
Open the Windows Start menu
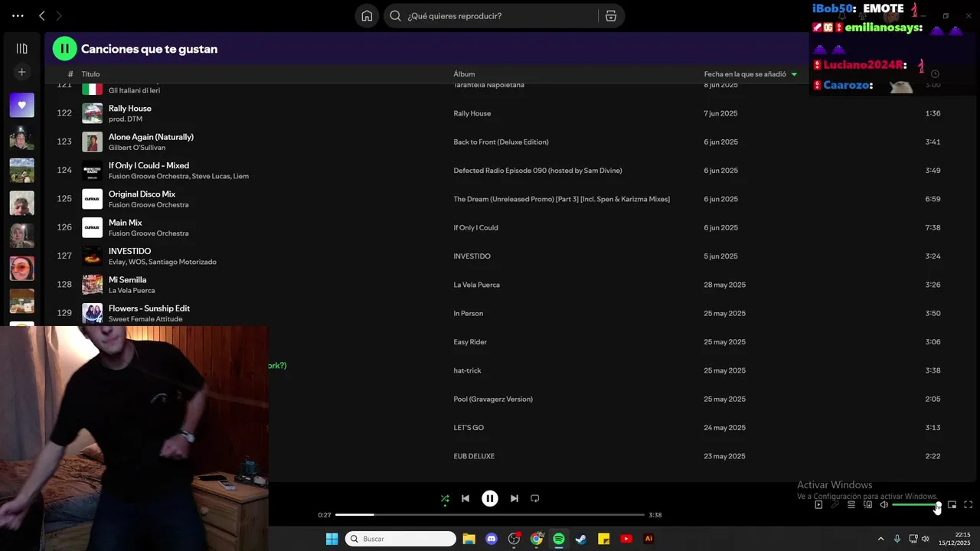[332, 539]
